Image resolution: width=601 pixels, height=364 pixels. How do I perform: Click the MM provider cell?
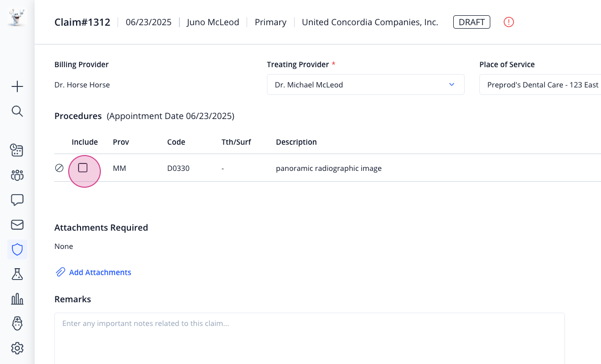(x=120, y=168)
